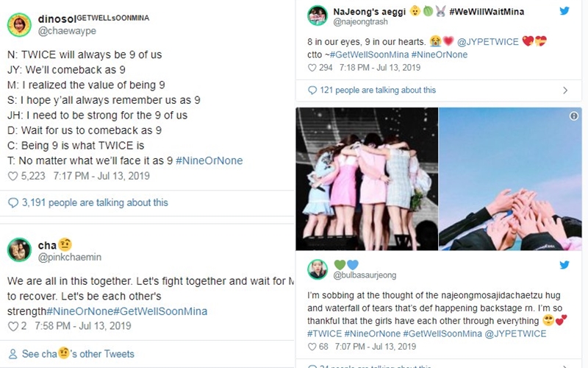Like the dinosol tweet with 5,223 hearts
The height and width of the screenshot is (368, 588).
click(x=12, y=177)
